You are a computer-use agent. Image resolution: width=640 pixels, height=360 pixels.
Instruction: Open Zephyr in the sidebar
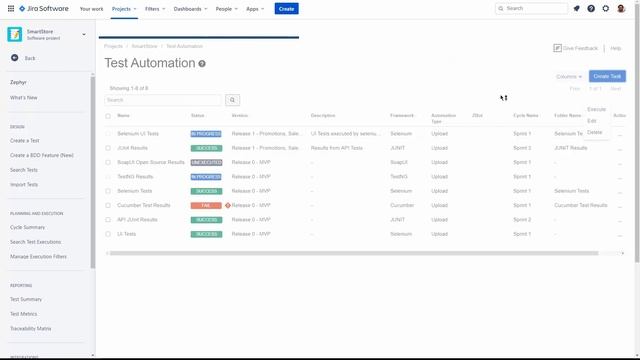pos(18,82)
